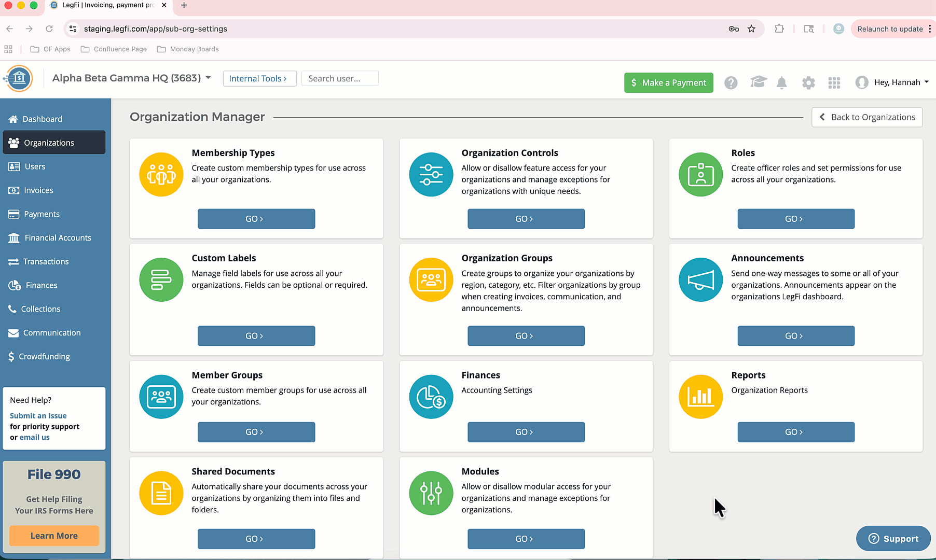Open the Hey, Hannah user menu
936x560 pixels.
(x=892, y=82)
